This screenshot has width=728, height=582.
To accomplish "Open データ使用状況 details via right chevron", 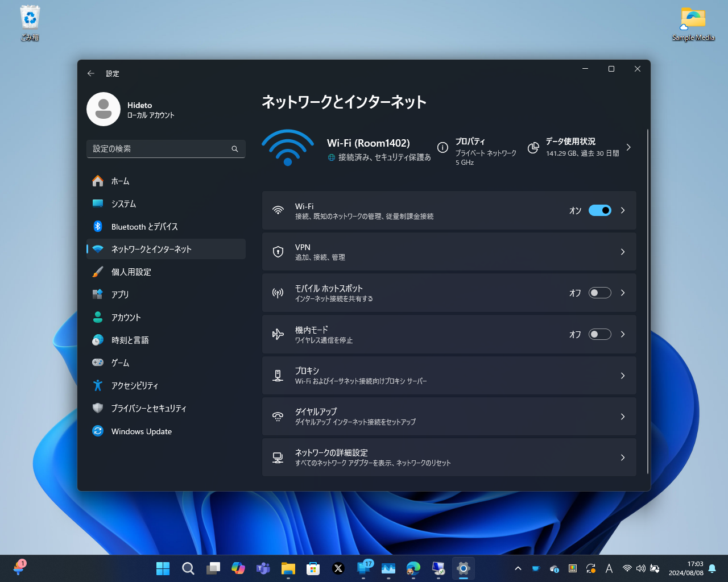I will pos(628,147).
